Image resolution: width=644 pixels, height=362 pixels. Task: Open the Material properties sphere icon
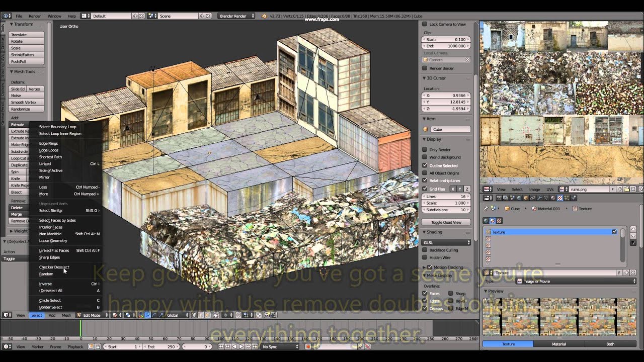pos(552,199)
